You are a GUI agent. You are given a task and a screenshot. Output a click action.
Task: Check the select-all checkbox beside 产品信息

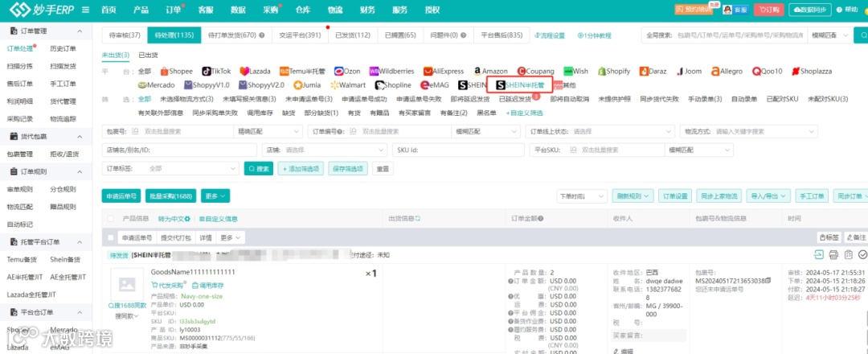coord(111,218)
